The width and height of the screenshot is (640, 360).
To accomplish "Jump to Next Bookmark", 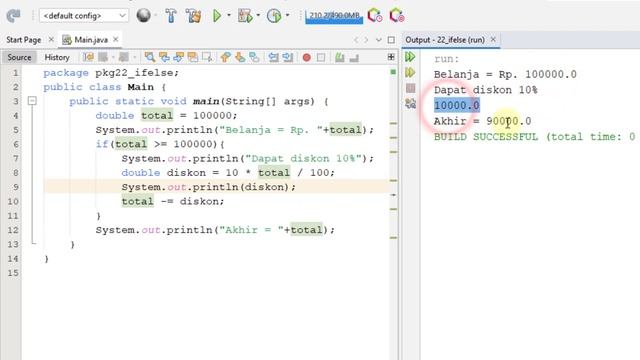I will (x=240, y=58).
